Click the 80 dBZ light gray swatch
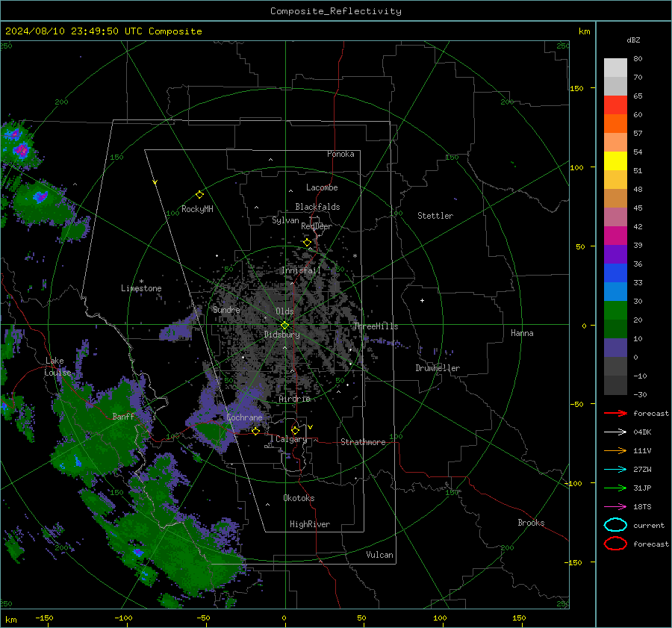This screenshot has height=628, width=672. (x=615, y=68)
